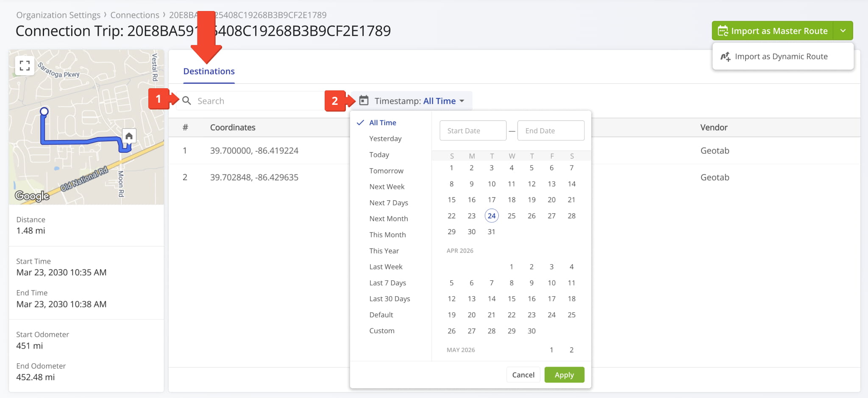Click Import as Master Route button
This screenshot has height=398, width=868.
click(772, 31)
